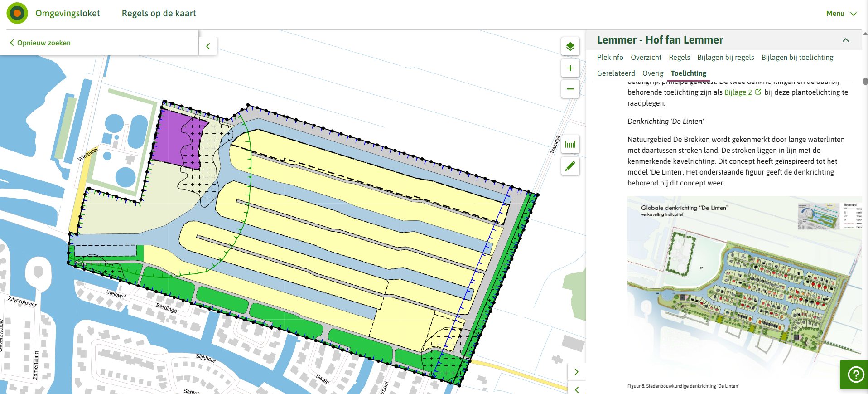
Task: Click the bottom left chevron arrow
Action: coord(576,389)
